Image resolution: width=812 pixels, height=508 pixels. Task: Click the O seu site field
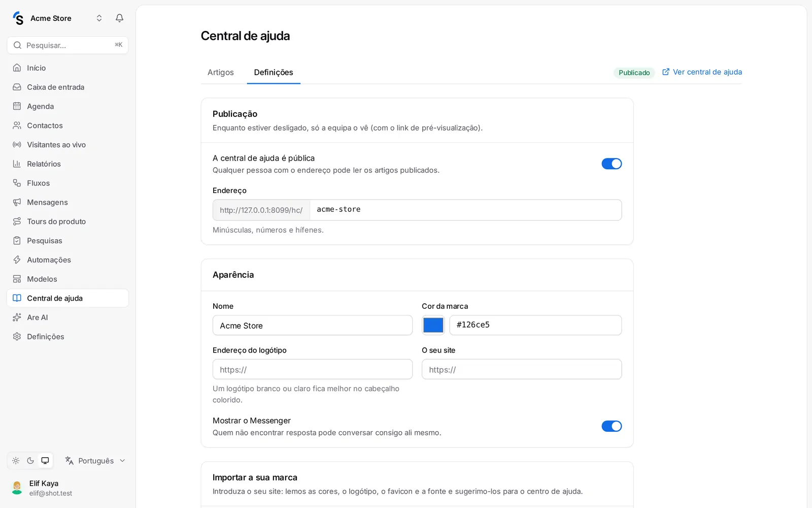click(x=522, y=369)
